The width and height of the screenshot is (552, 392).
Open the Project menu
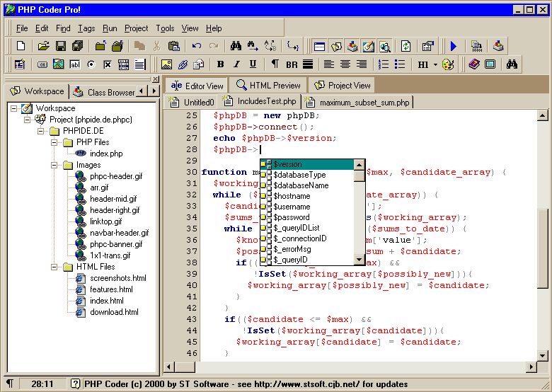click(136, 28)
